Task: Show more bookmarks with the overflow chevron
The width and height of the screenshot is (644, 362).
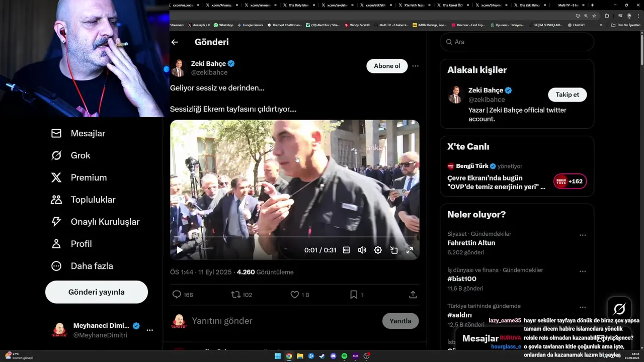Action: tap(601, 25)
